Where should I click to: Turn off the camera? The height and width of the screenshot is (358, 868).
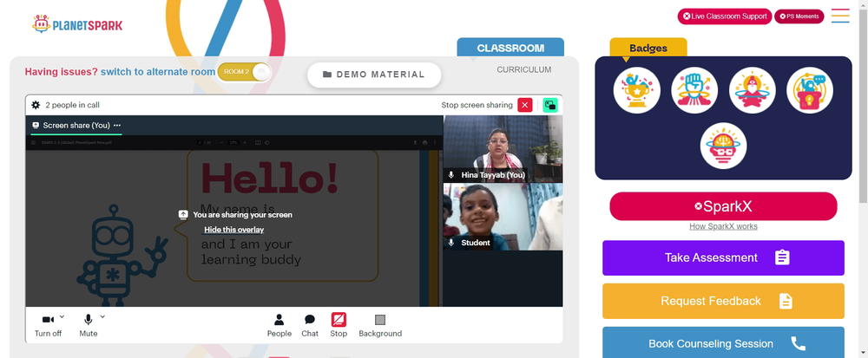pyautogui.click(x=48, y=326)
